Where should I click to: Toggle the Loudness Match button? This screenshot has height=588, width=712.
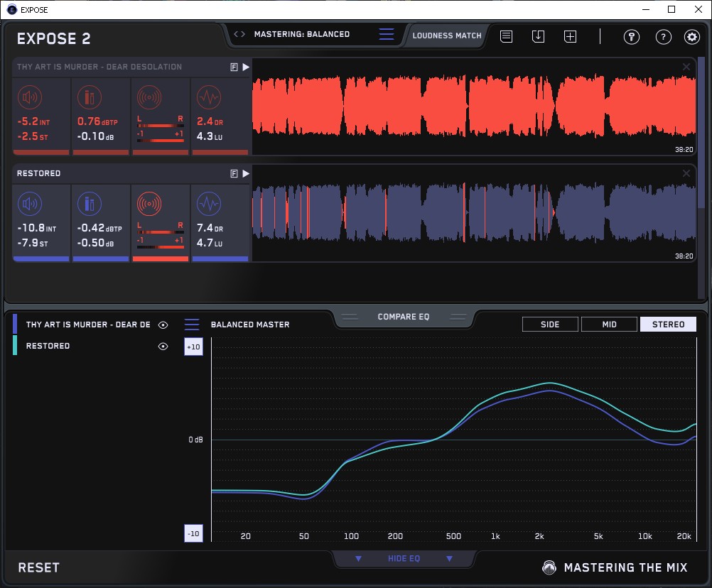pyautogui.click(x=446, y=35)
